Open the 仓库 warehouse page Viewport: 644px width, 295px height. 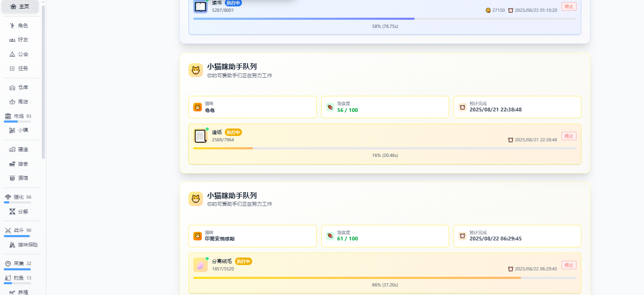pyautogui.click(x=20, y=87)
